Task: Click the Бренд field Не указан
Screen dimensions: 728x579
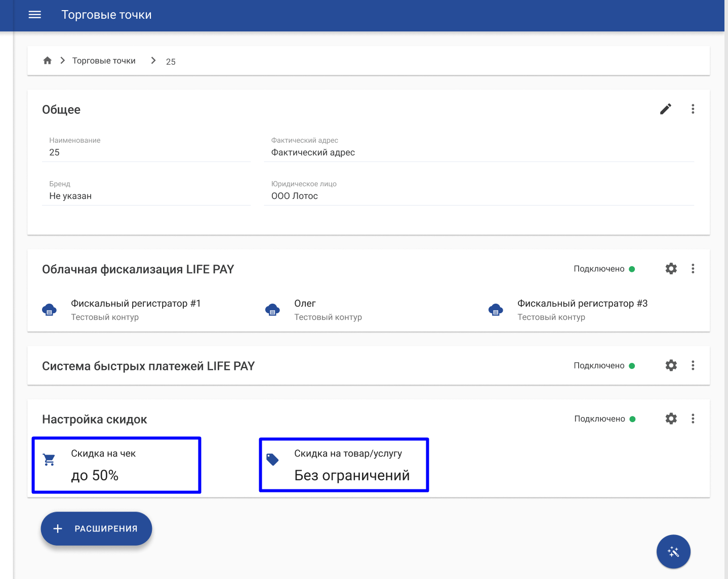Action: point(70,196)
